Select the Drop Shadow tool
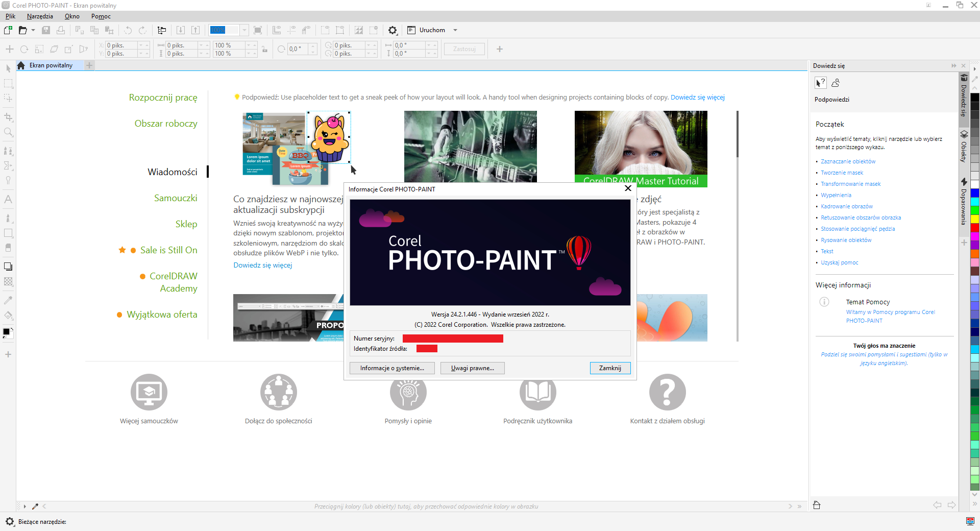Image resolution: width=980 pixels, height=531 pixels. 8,267
